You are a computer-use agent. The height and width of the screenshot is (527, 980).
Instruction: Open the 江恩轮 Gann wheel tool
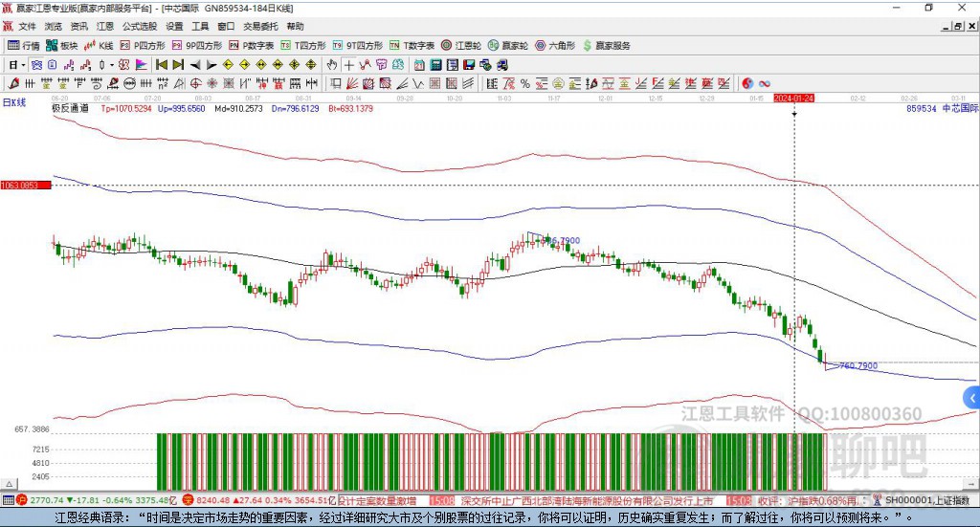tap(461, 45)
